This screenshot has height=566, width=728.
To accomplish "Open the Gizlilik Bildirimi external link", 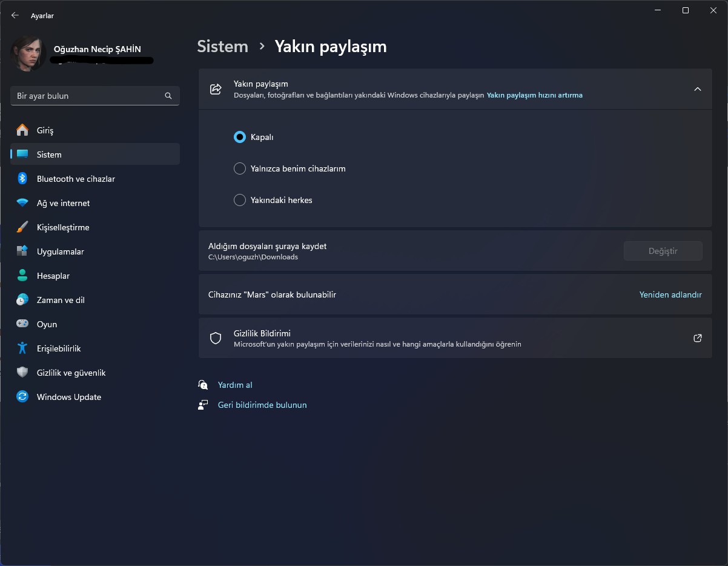I will pos(697,338).
